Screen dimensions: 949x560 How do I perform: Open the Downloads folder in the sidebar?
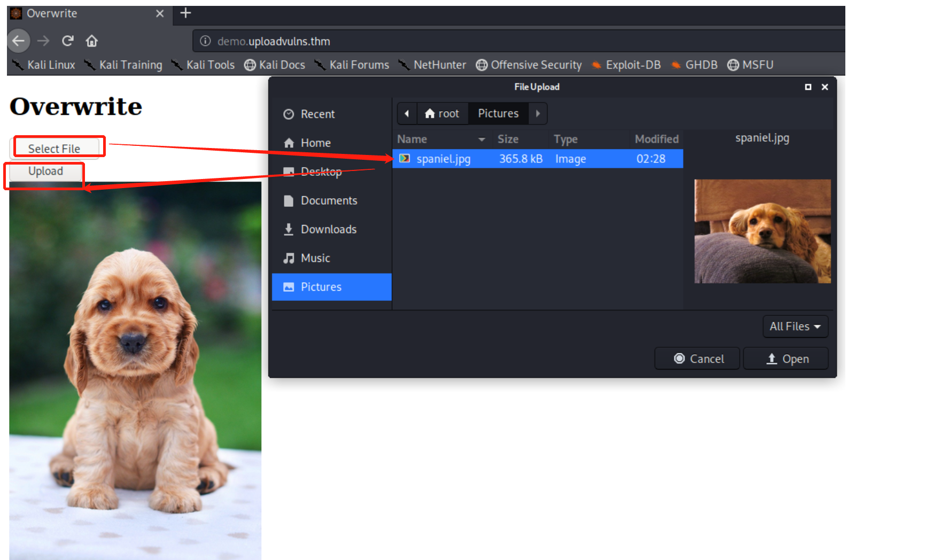328,229
